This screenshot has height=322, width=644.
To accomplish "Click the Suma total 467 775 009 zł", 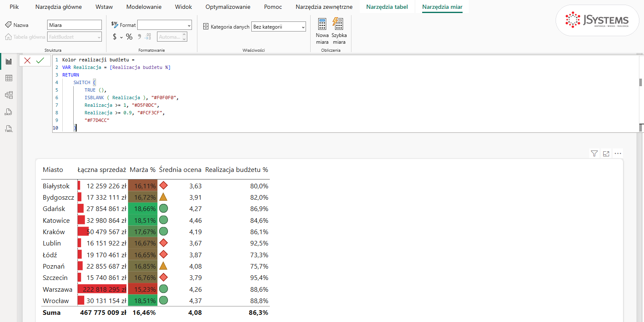I will pos(103,313).
